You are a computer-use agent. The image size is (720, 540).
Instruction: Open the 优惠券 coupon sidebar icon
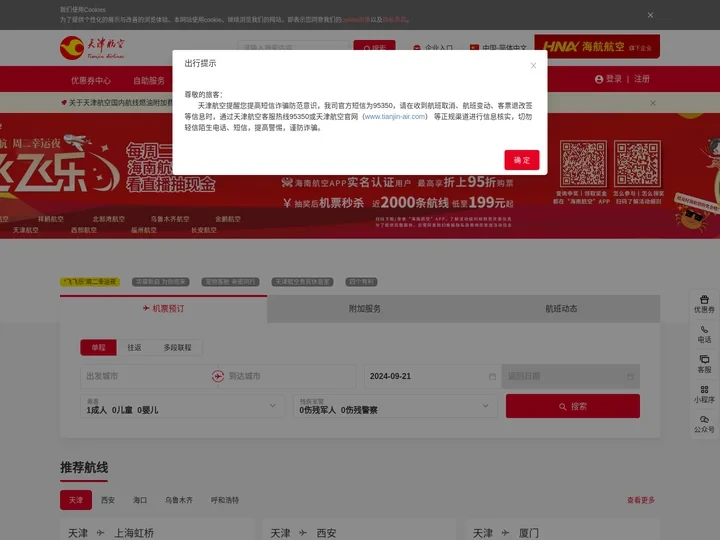tap(704, 304)
